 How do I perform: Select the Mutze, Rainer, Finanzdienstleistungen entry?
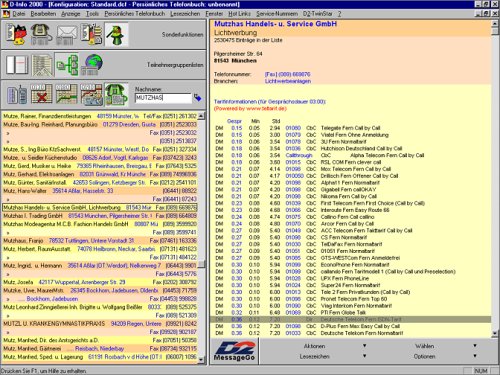[100, 116]
